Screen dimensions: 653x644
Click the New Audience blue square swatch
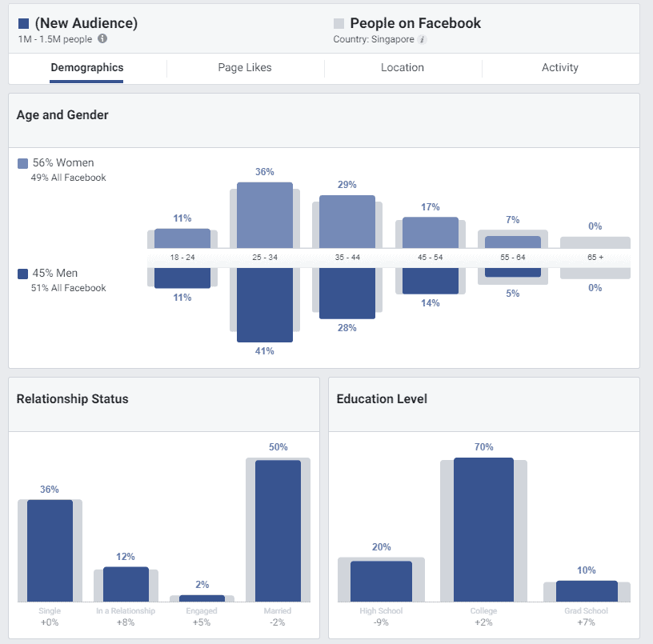pyautogui.click(x=23, y=23)
